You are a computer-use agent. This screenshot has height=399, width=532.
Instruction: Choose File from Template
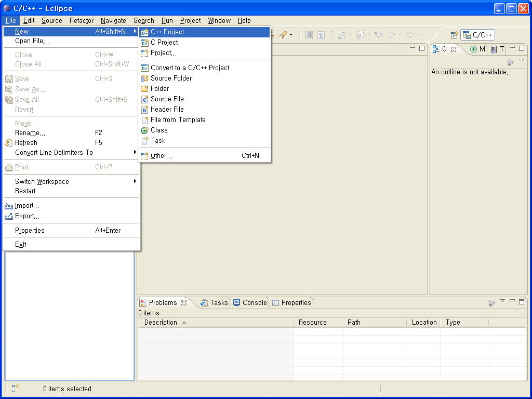pyautogui.click(x=205, y=120)
